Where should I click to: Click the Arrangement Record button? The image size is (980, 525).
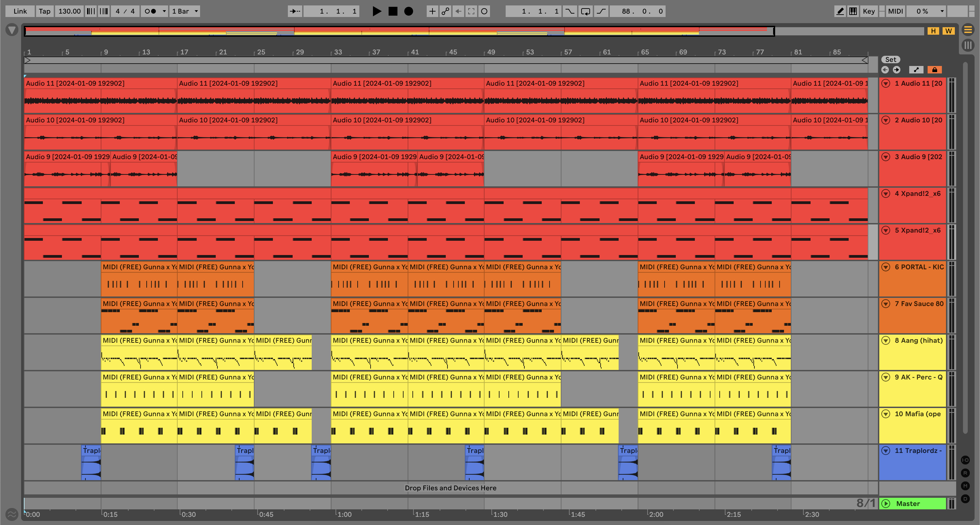click(x=408, y=12)
